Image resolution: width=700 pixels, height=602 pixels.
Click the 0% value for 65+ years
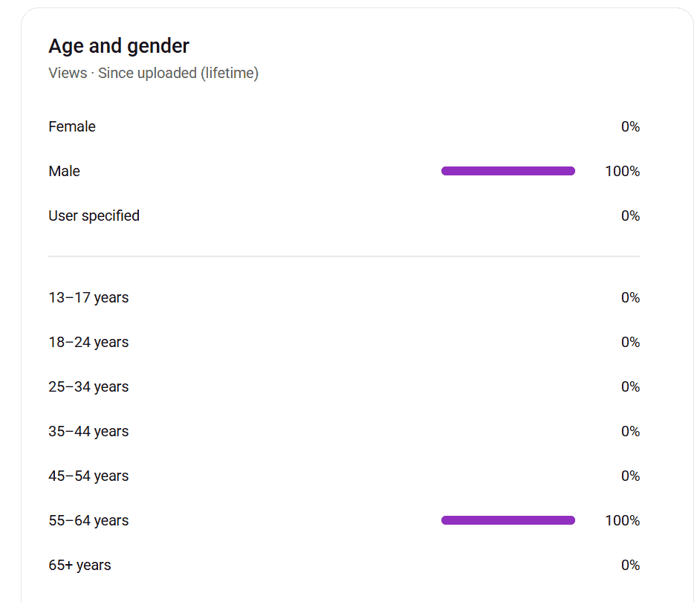pyautogui.click(x=630, y=565)
